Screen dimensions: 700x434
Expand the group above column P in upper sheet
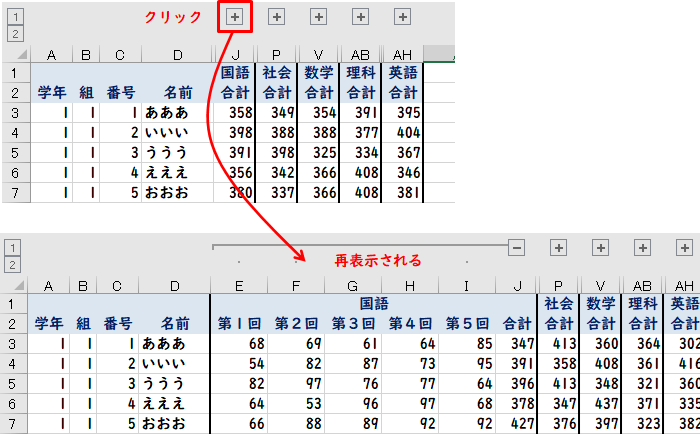[277, 17]
